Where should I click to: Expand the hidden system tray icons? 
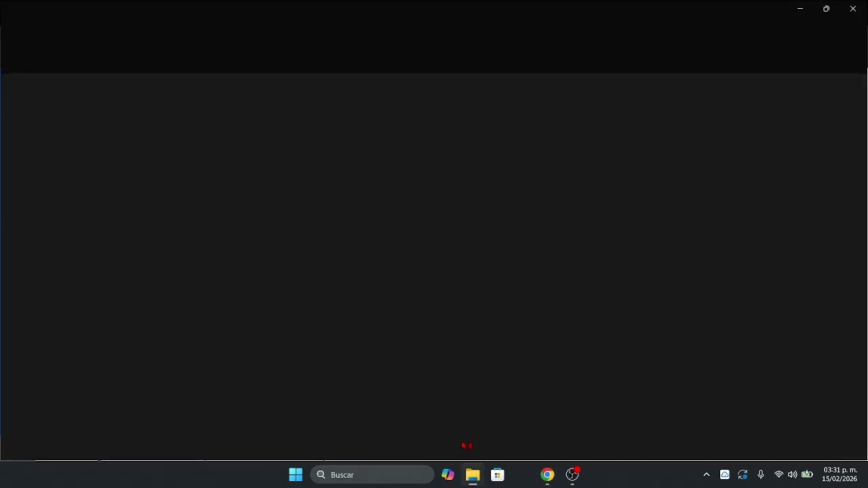point(707,474)
